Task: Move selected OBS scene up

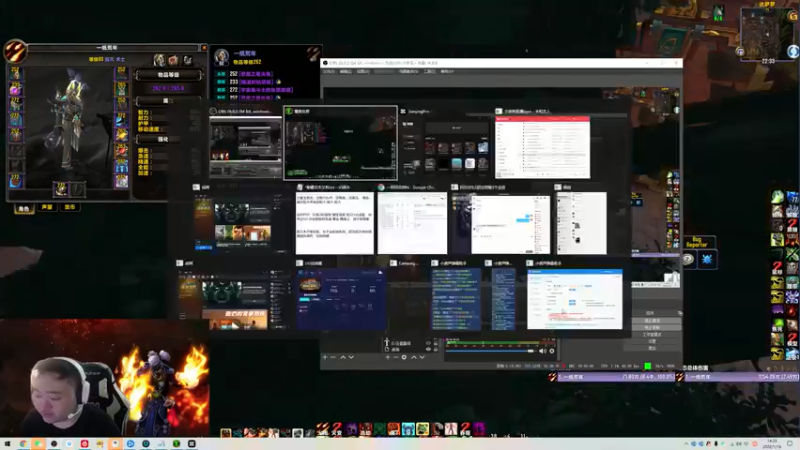Action: pyautogui.click(x=343, y=357)
